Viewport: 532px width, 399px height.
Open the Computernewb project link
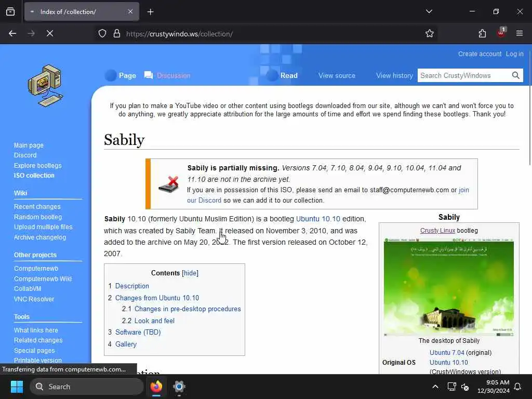pos(36,269)
